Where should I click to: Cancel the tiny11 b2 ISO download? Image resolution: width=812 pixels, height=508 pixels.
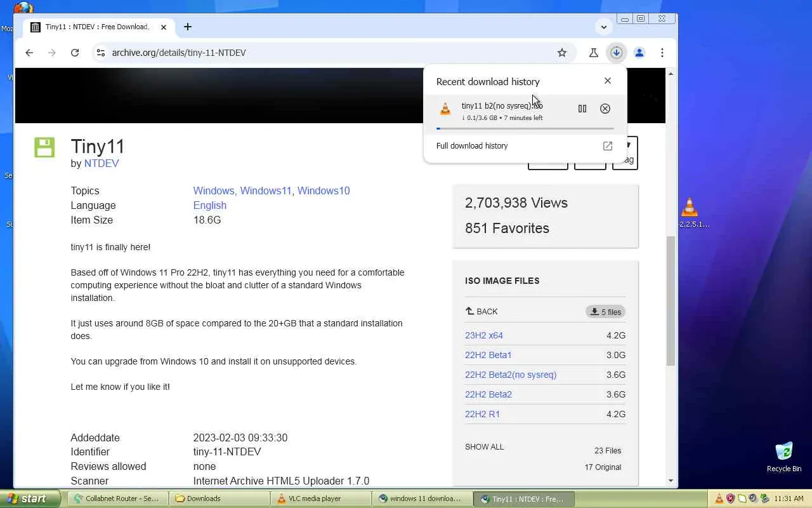605,109
